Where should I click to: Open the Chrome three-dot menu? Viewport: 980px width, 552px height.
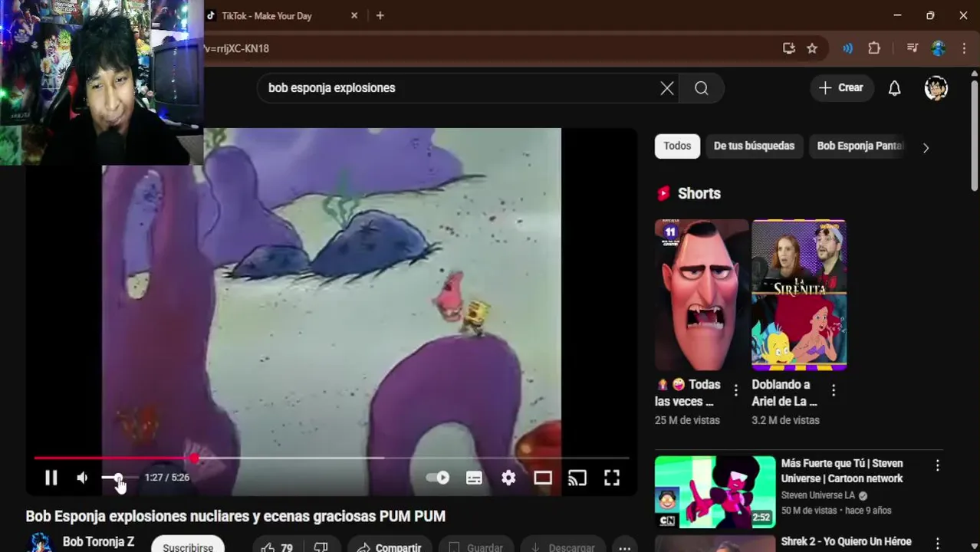tap(964, 48)
